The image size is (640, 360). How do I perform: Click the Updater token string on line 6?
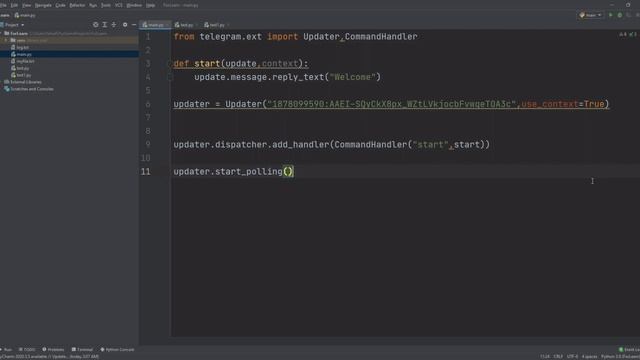click(391, 104)
